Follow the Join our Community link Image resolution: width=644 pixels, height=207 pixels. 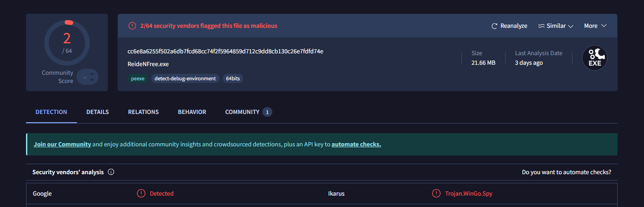pyautogui.click(x=62, y=144)
